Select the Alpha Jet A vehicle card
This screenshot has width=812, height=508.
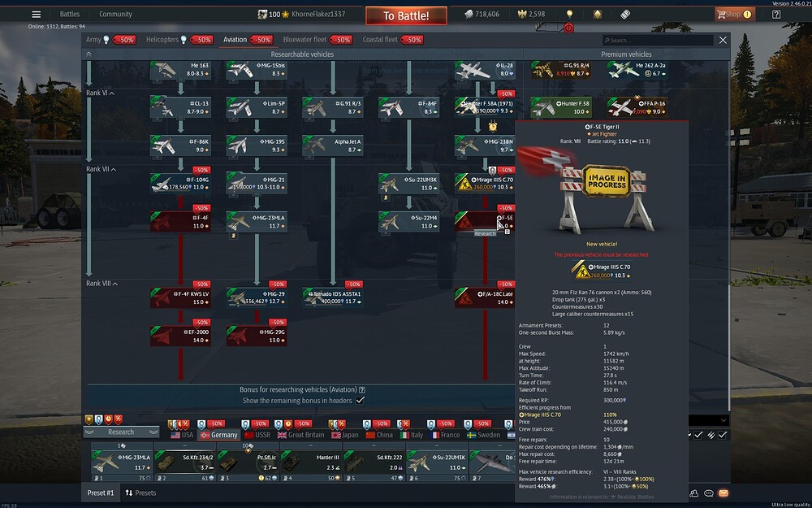(x=332, y=145)
